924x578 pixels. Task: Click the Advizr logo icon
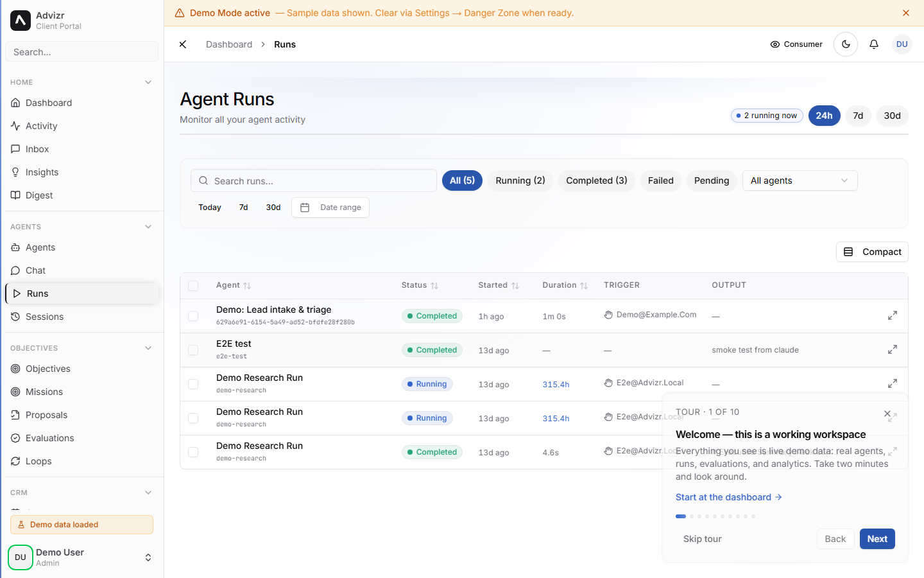[21, 21]
